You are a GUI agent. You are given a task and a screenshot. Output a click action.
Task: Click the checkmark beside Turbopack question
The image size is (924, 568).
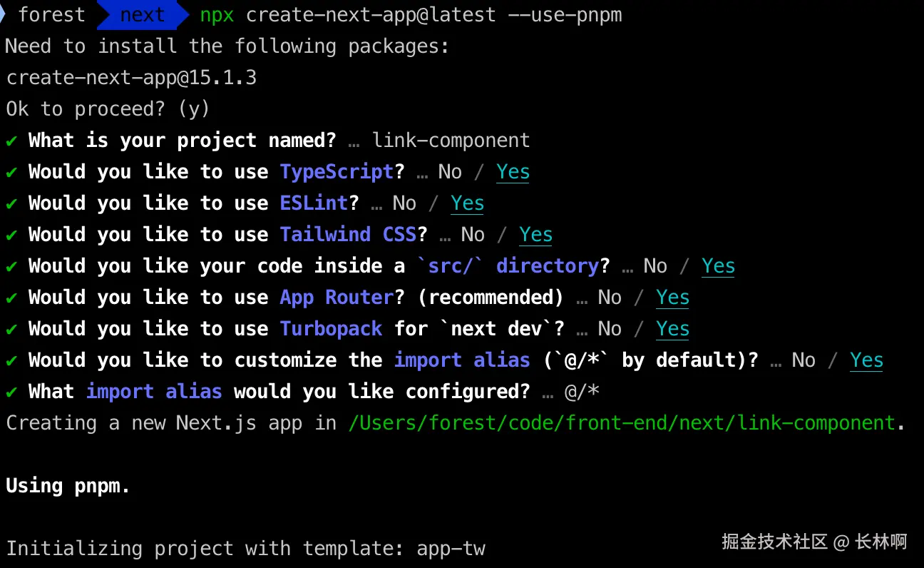point(11,330)
